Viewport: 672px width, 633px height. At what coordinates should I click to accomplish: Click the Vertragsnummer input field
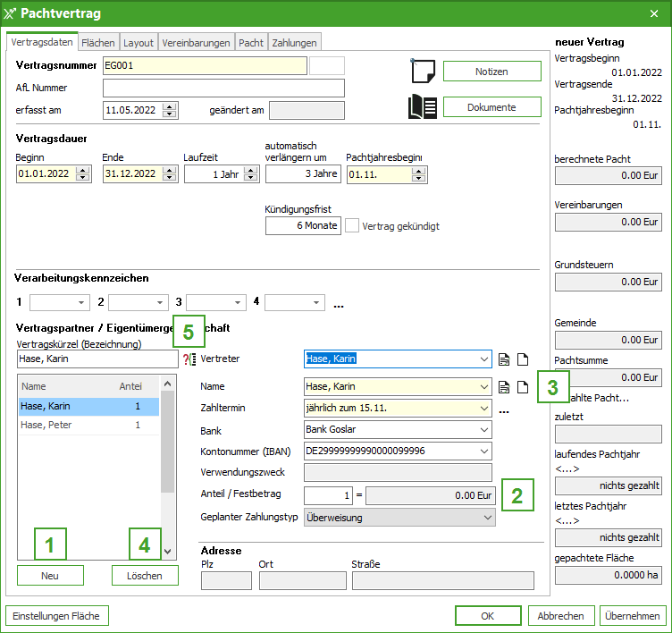click(x=205, y=65)
